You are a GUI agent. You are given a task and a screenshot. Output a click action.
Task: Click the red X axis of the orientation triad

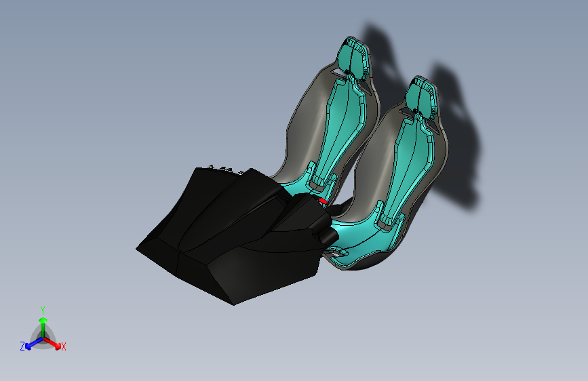(52, 343)
